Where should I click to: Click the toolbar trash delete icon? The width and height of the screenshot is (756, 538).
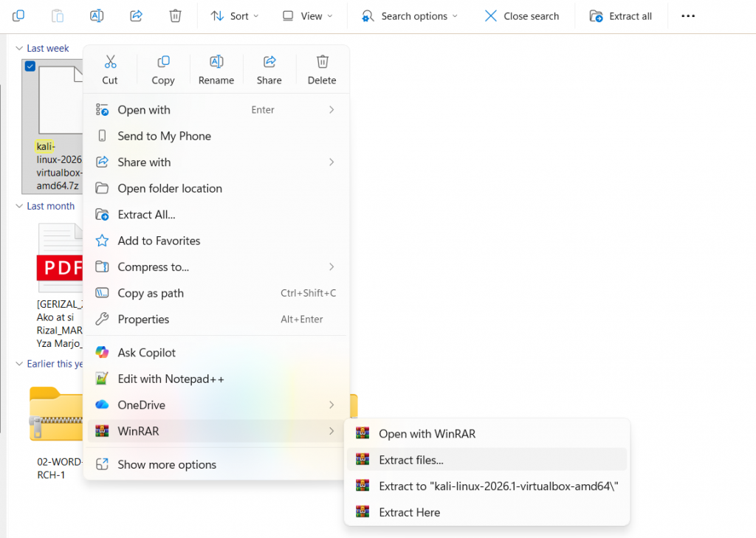tap(175, 16)
